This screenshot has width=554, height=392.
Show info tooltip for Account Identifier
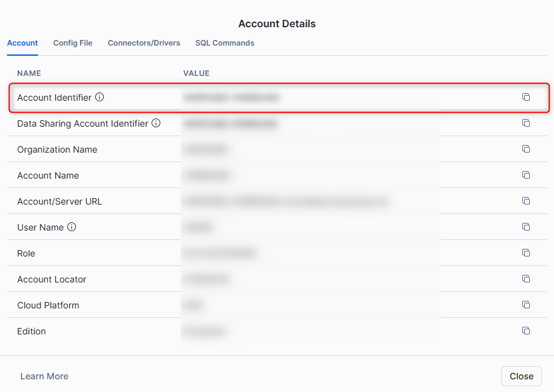pyautogui.click(x=100, y=98)
